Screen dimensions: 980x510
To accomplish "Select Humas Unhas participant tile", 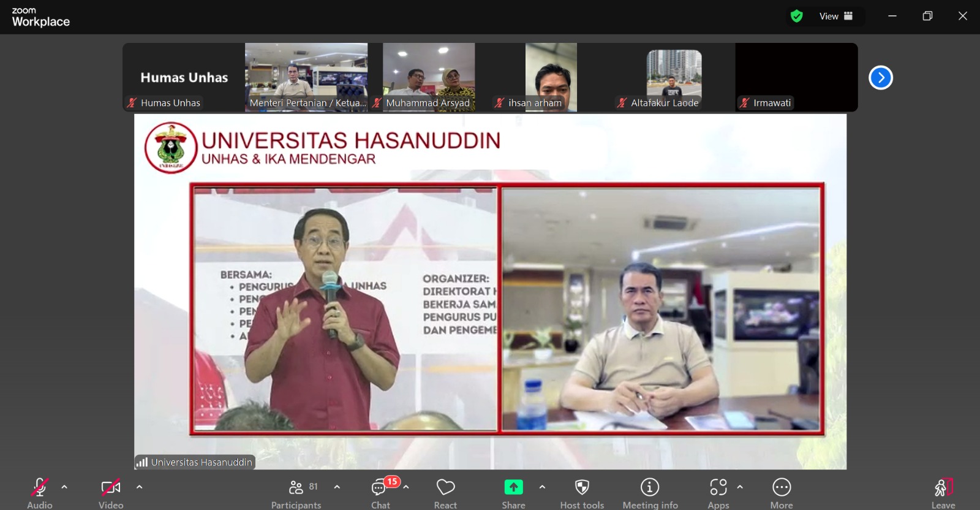I will [184, 77].
